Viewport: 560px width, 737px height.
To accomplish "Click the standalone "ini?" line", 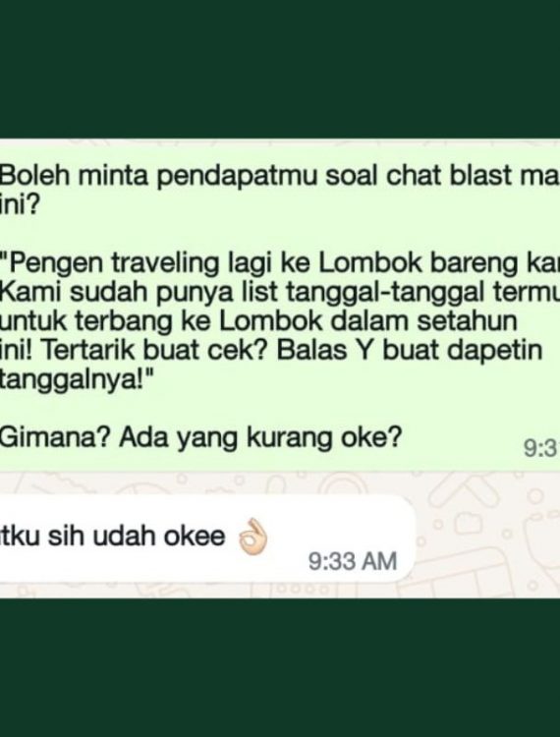I will tap(21, 204).
